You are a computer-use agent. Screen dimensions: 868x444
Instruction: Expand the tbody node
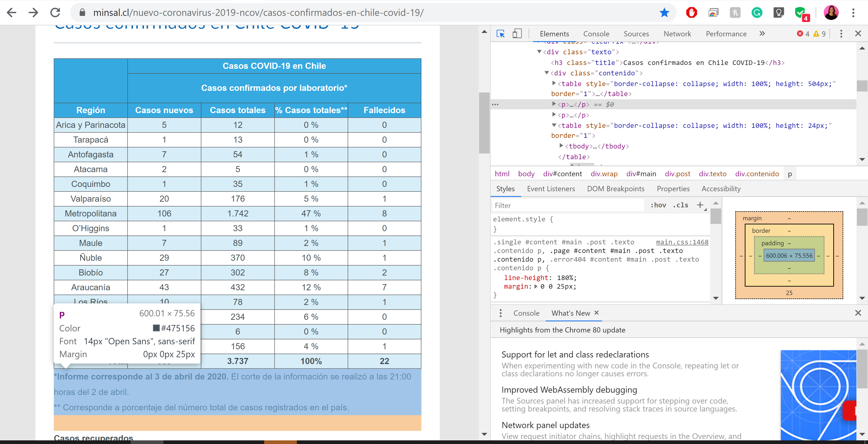(x=561, y=146)
